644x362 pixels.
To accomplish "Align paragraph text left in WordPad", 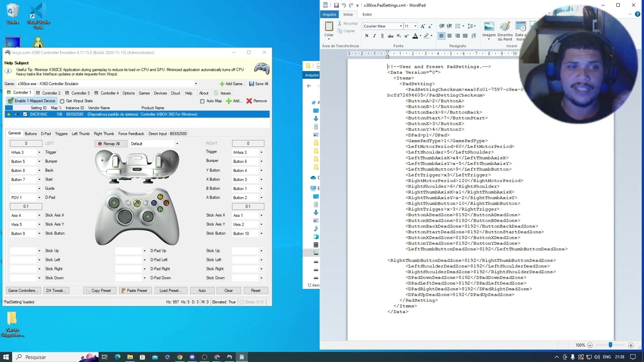I will [441, 36].
